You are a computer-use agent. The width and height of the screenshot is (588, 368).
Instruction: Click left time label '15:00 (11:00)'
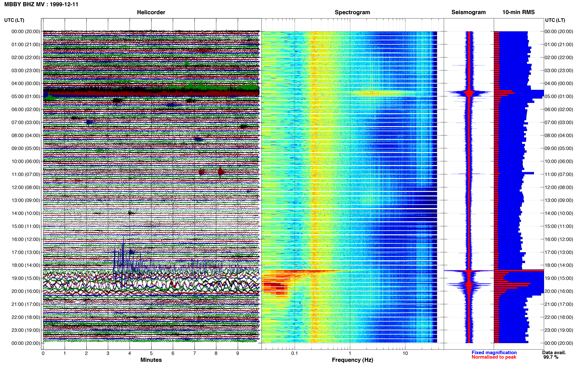[x=26, y=226]
